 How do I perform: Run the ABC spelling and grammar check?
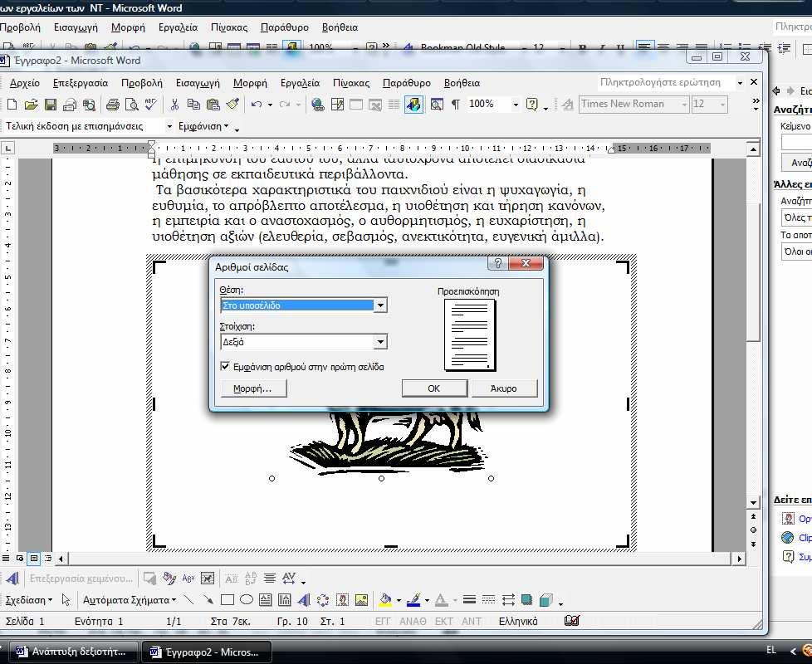tap(151, 105)
